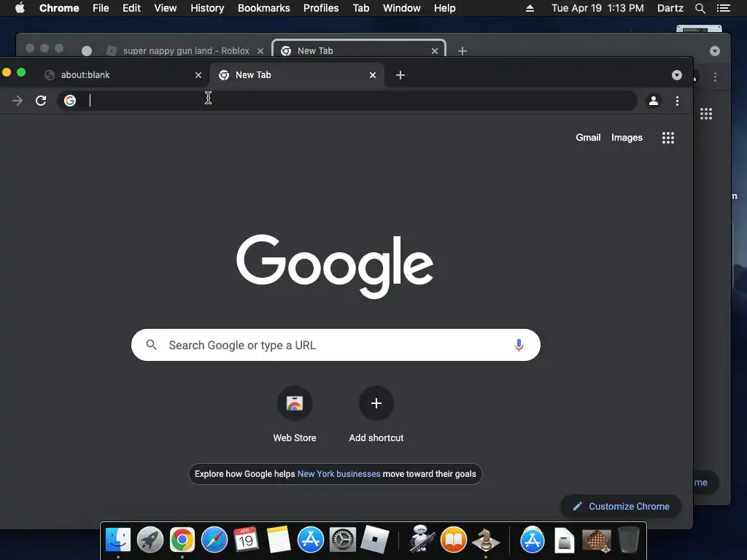Close the about:blank tab
The width and height of the screenshot is (747, 560).
coord(198,75)
